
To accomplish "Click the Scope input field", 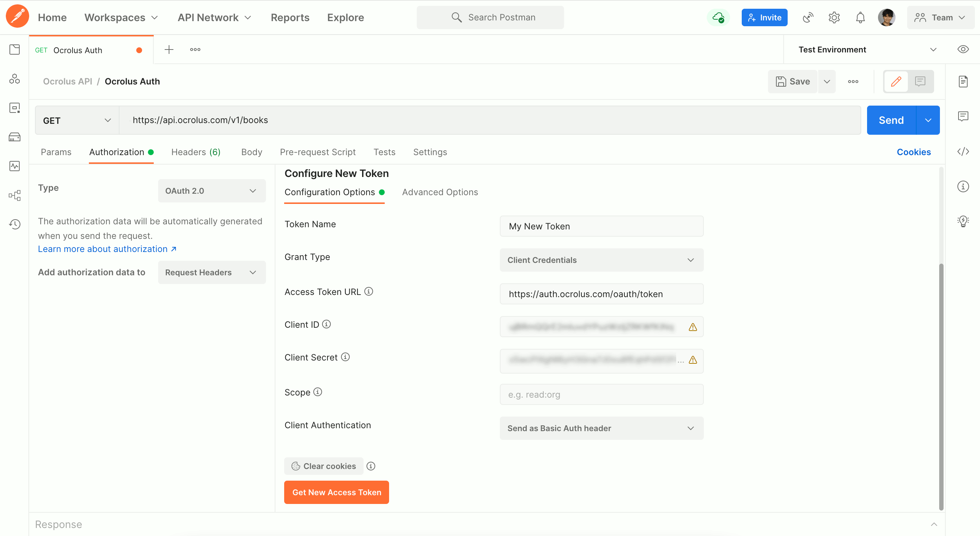I will [x=601, y=395].
